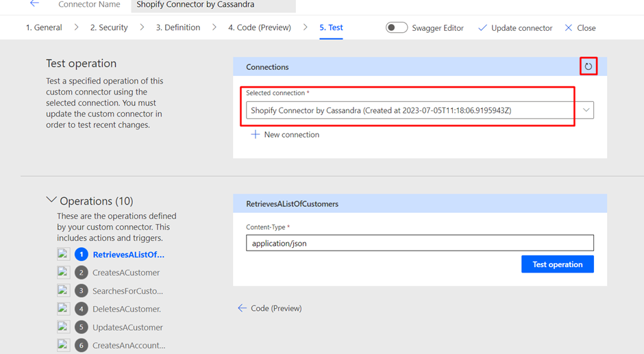644x354 pixels.
Task: Select the UpdatesACustomer operation
Action: [127, 327]
